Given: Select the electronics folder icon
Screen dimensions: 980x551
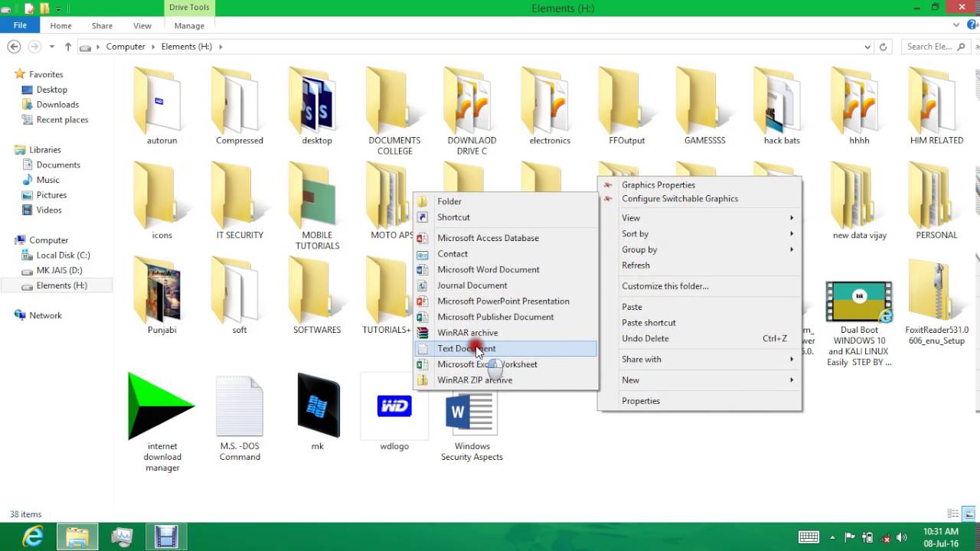Looking at the screenshot, I should point(549,100).
